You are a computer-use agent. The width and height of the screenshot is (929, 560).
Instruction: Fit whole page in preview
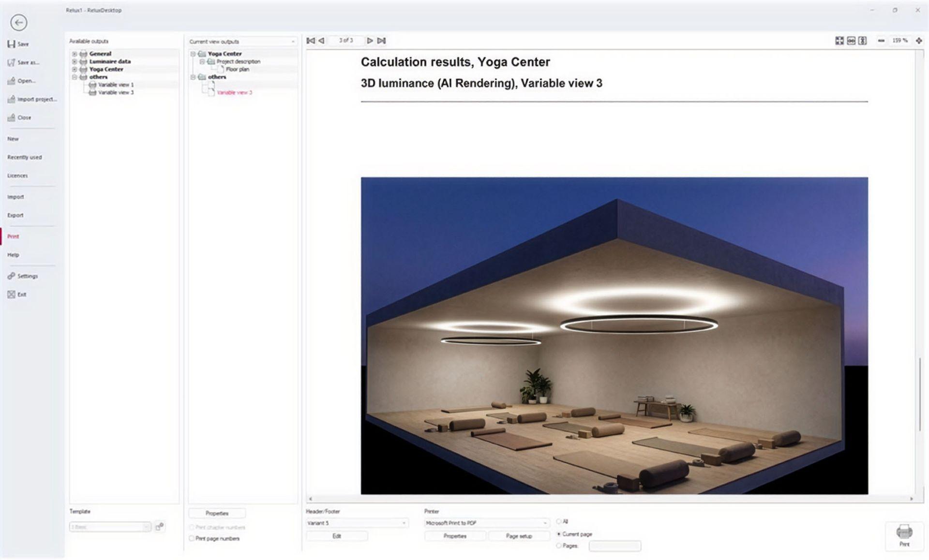tap(839, 41)
